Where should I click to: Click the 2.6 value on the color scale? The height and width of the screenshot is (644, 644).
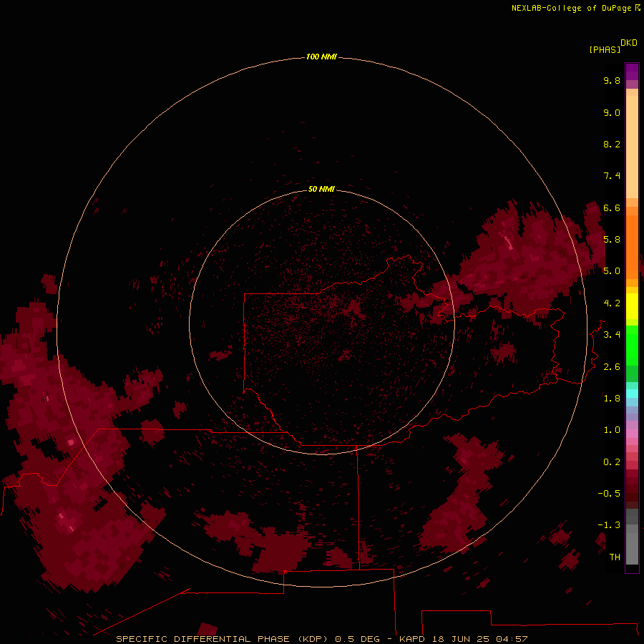pos(612,367)
